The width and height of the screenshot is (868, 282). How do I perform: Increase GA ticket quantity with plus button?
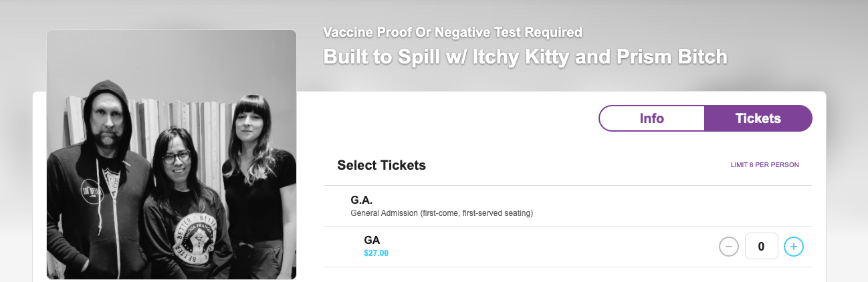pos(793,247)
